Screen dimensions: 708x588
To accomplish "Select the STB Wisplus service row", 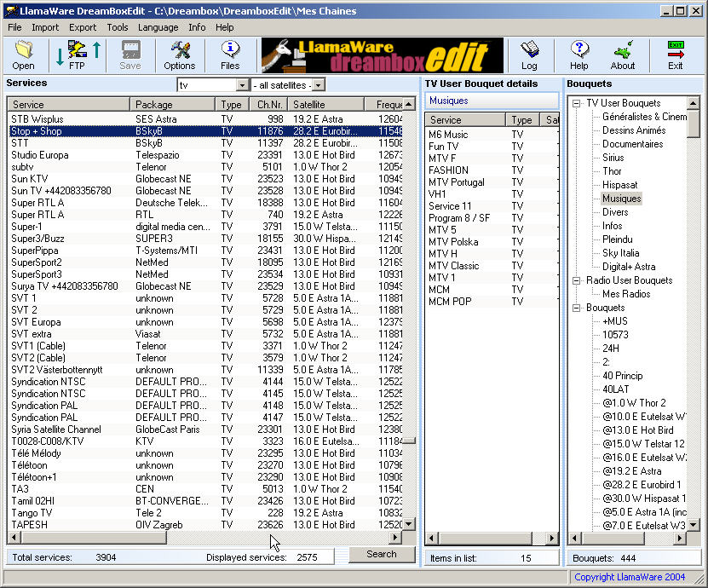I will click(x=205, y=119).
